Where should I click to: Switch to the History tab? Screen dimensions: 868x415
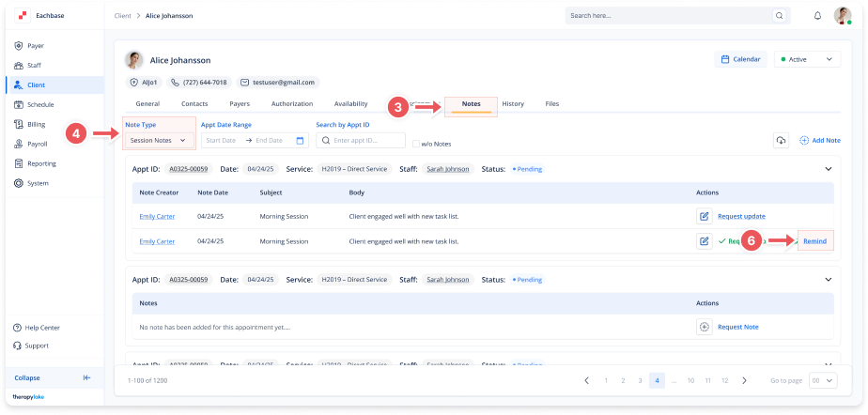click(513, 103)
